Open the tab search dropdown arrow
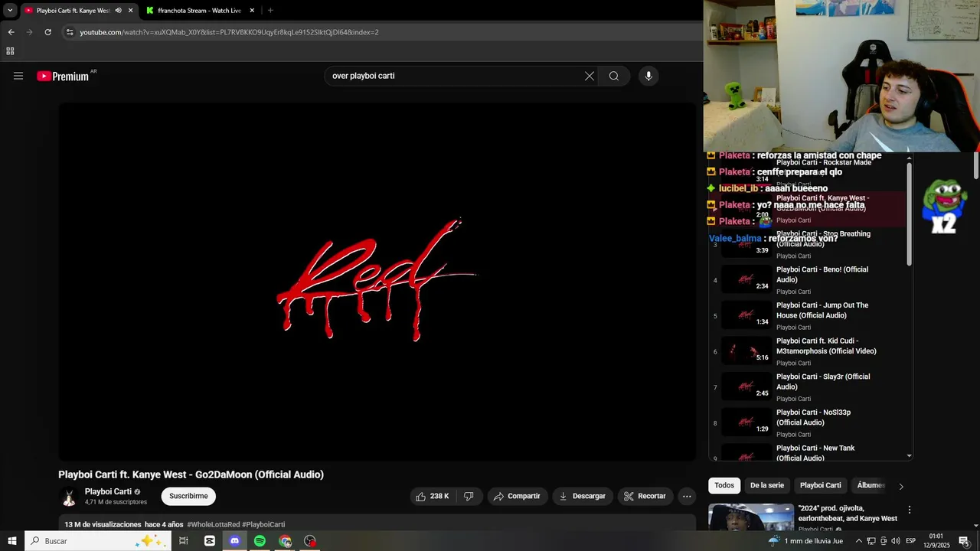The image size is (980, 551). (x=10, y=11)
